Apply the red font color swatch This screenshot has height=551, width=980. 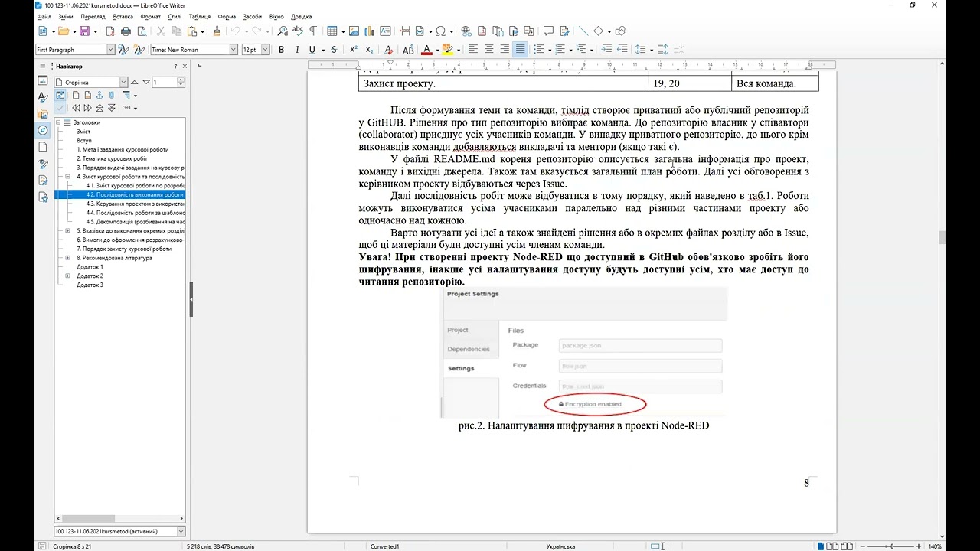(428, 50)
